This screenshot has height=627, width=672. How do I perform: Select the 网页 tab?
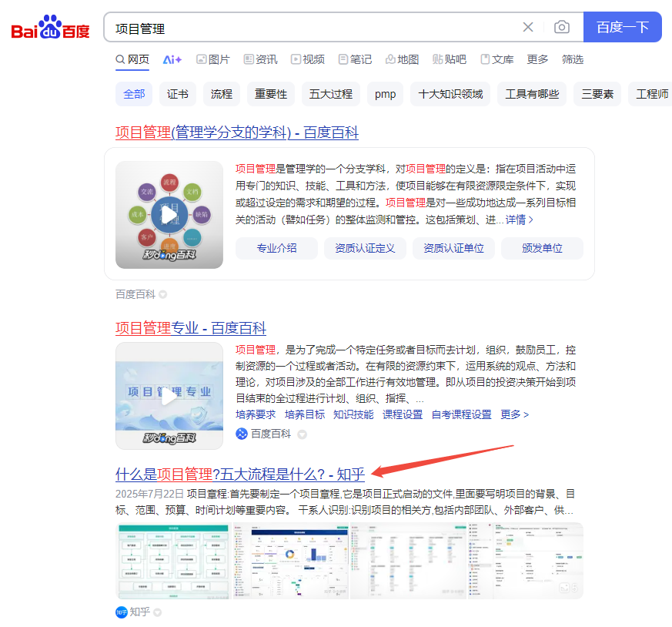click(132, 59)
